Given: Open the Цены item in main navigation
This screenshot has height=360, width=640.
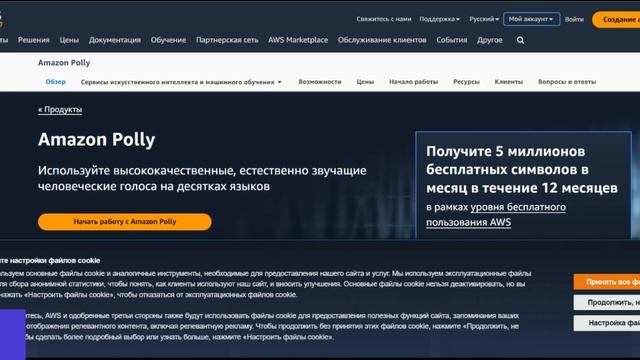Looking at the screenshot, I should pos(69,40).
